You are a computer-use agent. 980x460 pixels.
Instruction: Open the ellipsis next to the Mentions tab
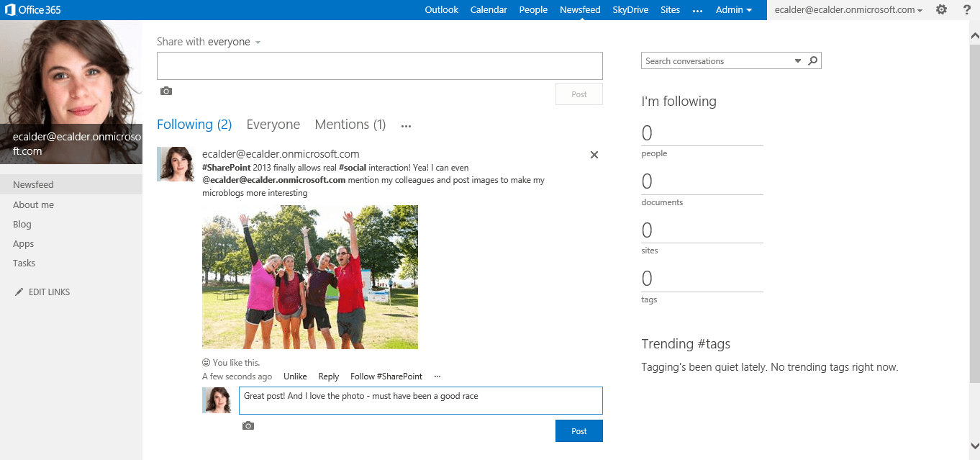[x=406, y=126]
